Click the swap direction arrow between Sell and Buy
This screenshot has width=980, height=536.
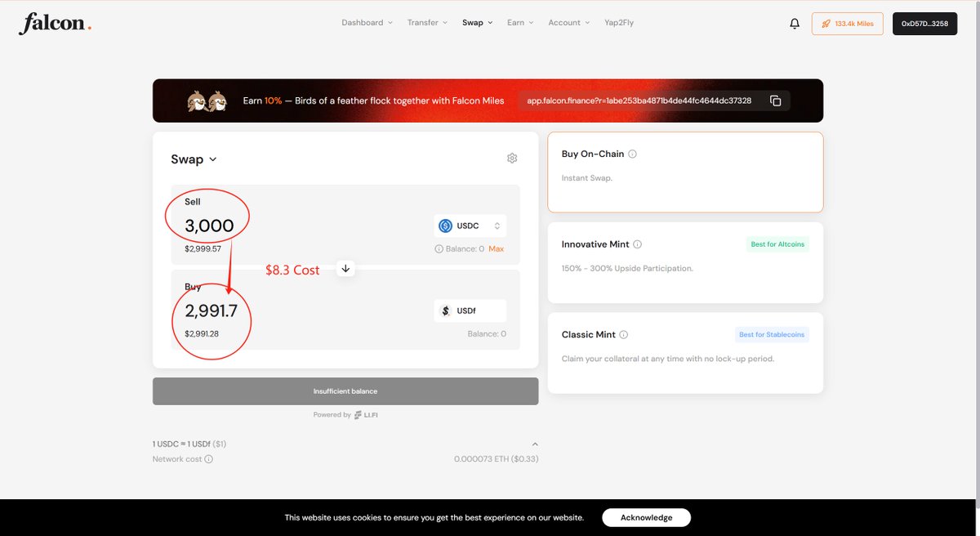pyautogui.click(x=345, y=268)
